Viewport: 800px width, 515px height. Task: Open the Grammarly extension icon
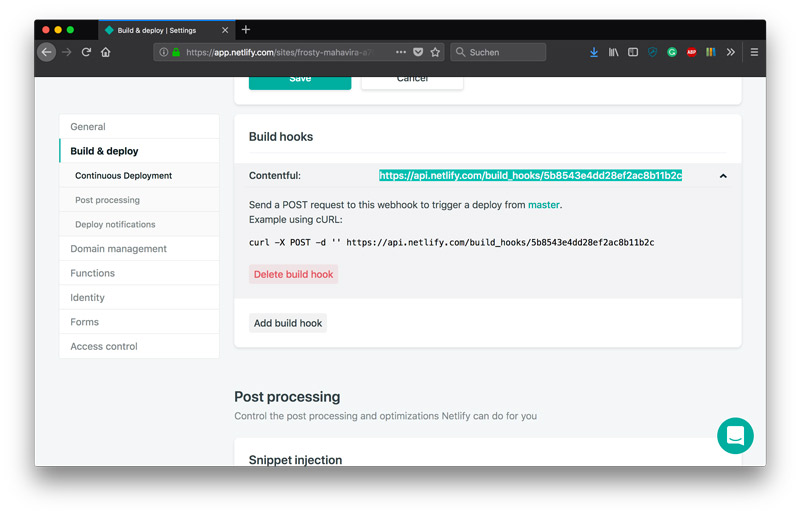point(672,52)
